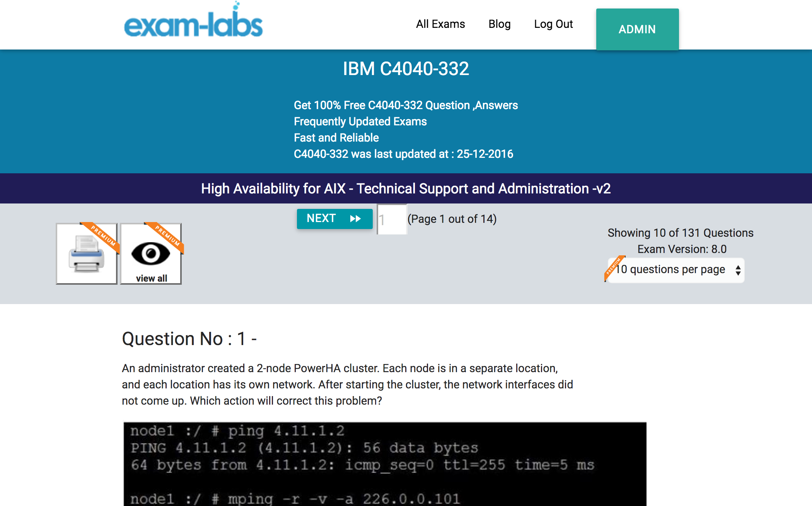Click the terminal output image in Question 1

[x=385, y=464]
